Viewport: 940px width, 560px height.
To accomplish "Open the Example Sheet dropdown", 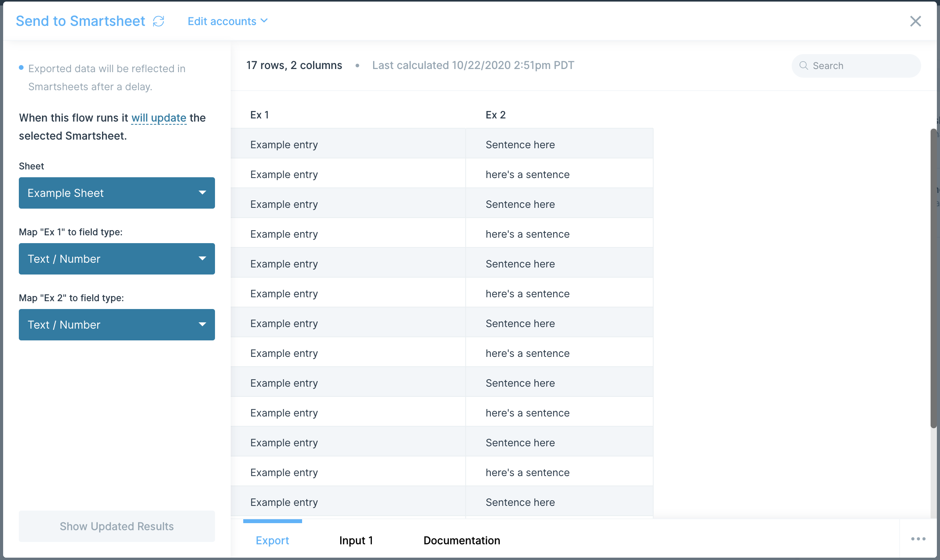I will point(117,193).
